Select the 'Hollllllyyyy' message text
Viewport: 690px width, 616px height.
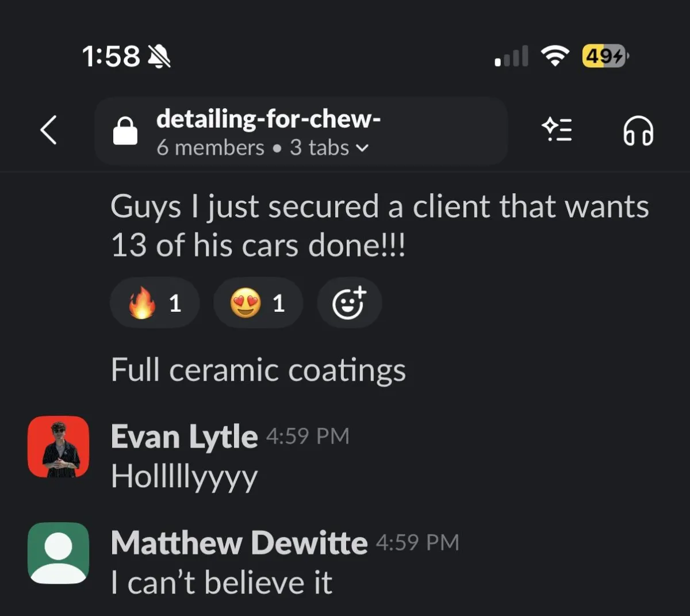coord(185,477)
